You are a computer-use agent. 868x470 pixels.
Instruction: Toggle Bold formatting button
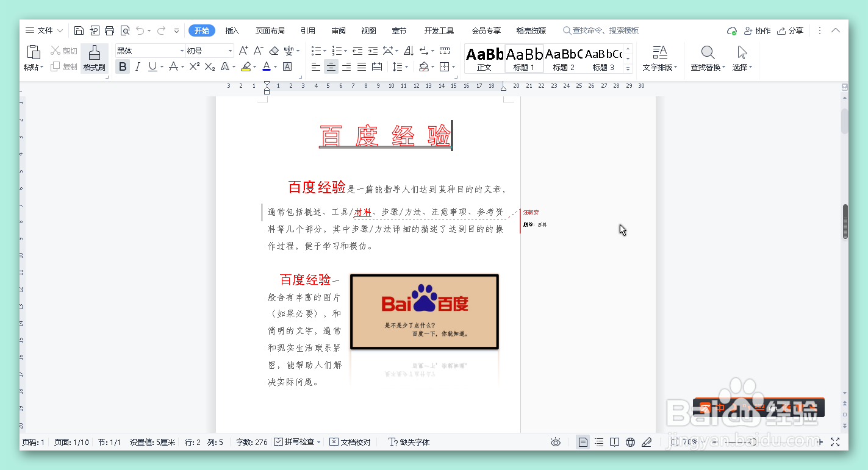123,66
